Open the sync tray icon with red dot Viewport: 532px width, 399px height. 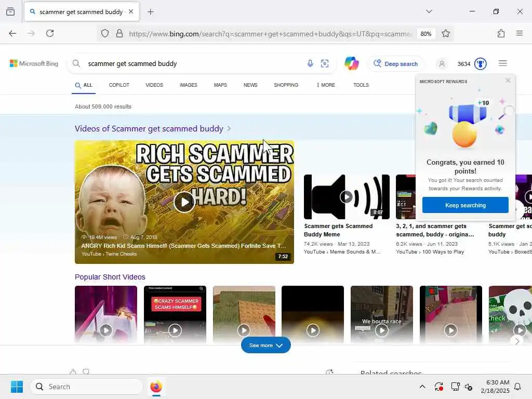coord(438,387)
